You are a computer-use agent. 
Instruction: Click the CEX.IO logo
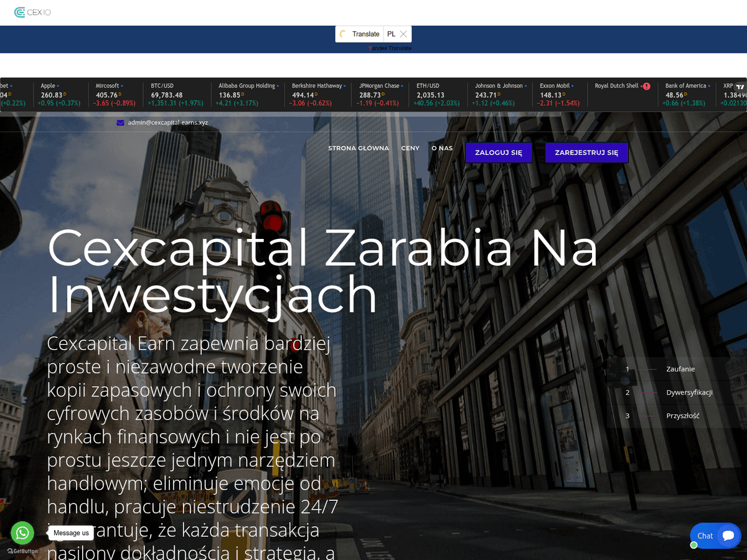32,12
